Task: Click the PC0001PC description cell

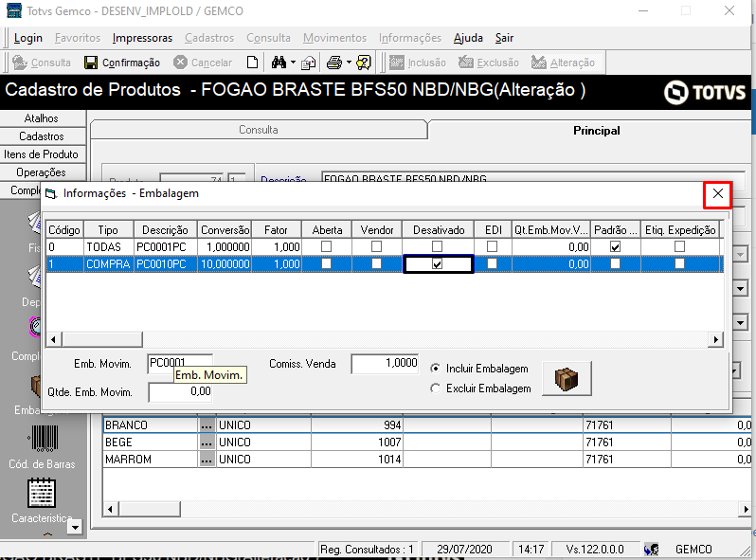Action: [166, 247]
